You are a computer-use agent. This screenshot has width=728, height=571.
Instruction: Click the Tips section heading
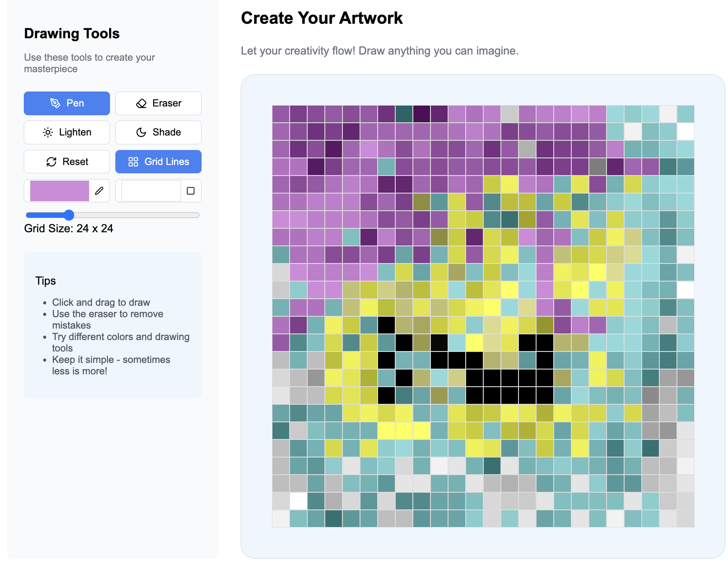(x=46, y=281)
